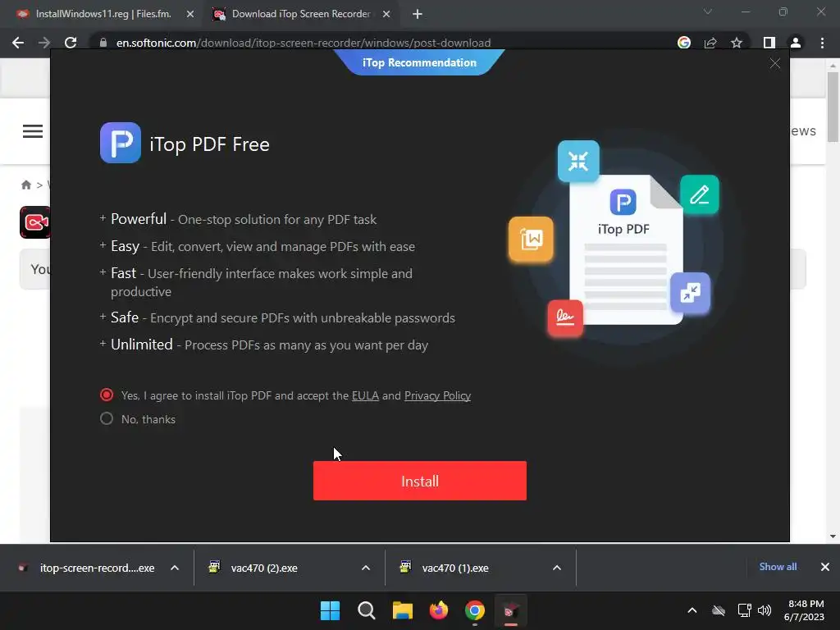The width and height of the screenshot is (840, 630).
Task: Click the Google icon in address bar
Action: click(x=683, y=43)
